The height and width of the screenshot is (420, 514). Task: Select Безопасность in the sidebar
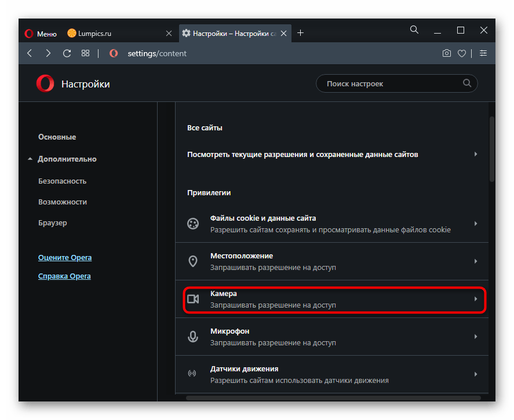(62, 181)
